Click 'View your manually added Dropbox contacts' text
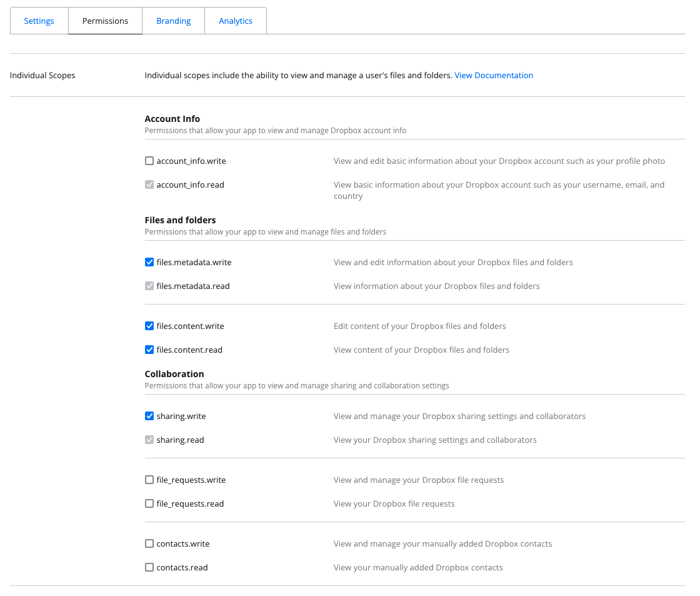Image resolution: width=700 pixels, height=596 pixels. (418, 568)
